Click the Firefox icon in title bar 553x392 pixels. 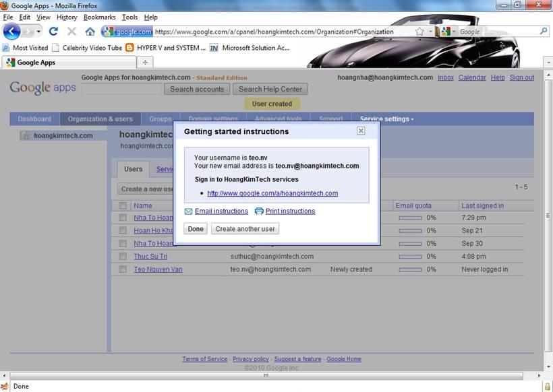click(5, 5)
